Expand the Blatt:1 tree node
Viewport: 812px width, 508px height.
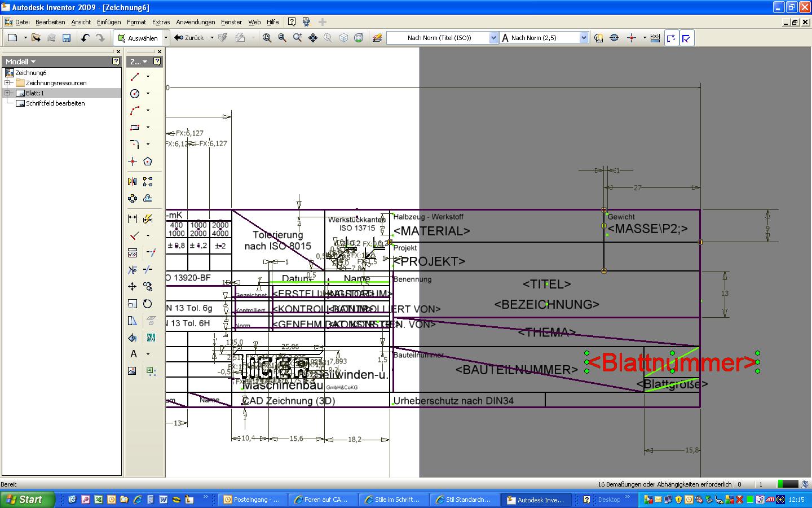[x=8, y=93]
